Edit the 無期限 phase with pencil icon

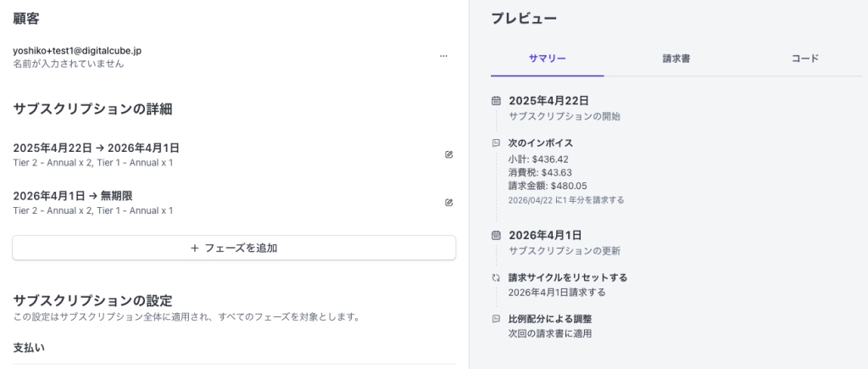click(x=449, y=202)
